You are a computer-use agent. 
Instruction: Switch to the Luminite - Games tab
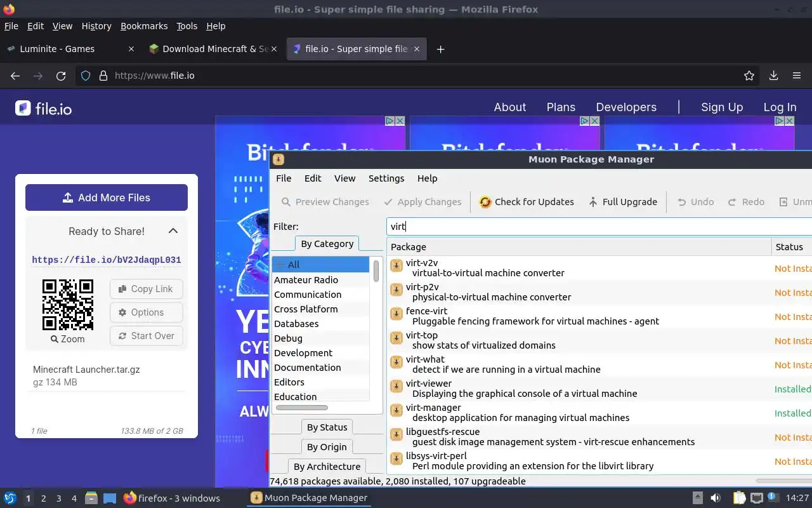[70, 49]
